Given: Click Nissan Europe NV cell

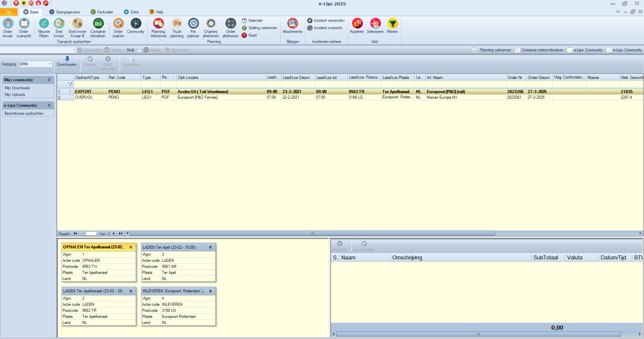Looking at the screenshot, I should click(466, 97).
